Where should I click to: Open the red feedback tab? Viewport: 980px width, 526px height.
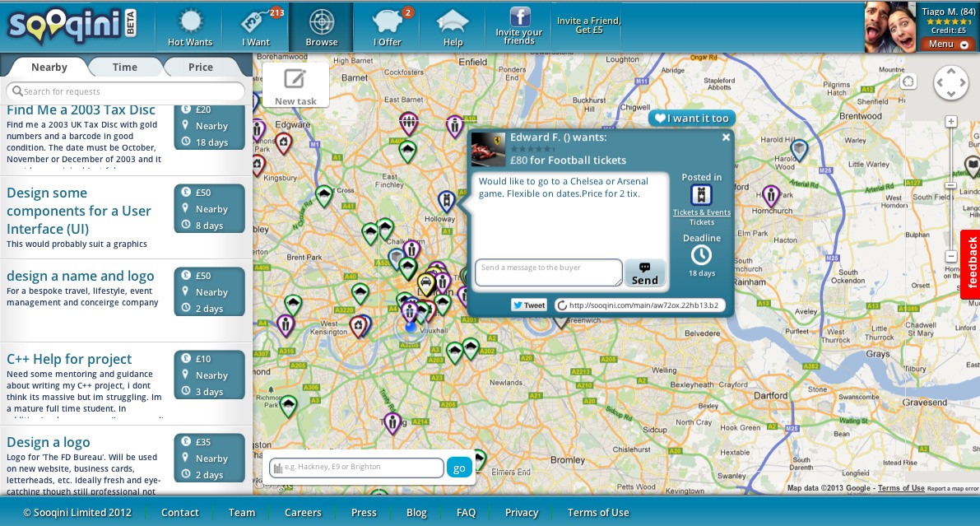point(971,263)
